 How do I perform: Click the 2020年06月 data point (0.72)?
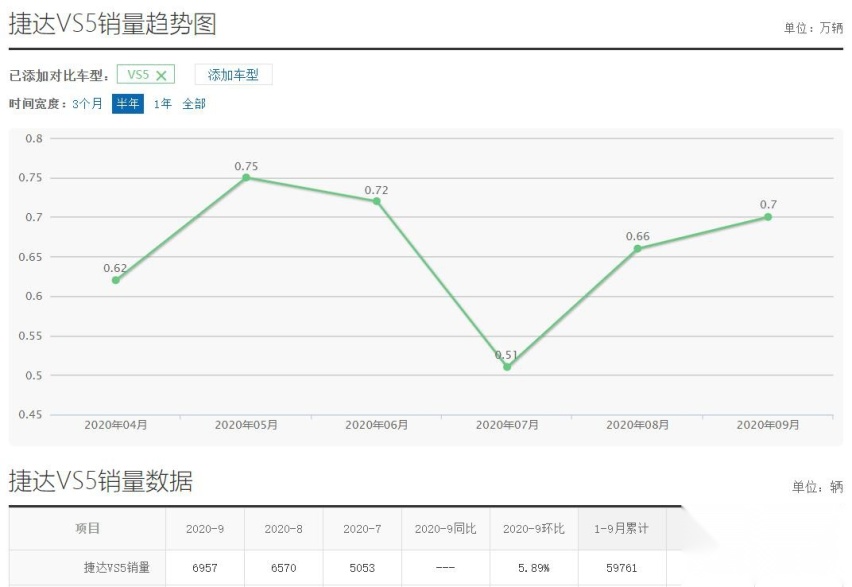(377, 201)
